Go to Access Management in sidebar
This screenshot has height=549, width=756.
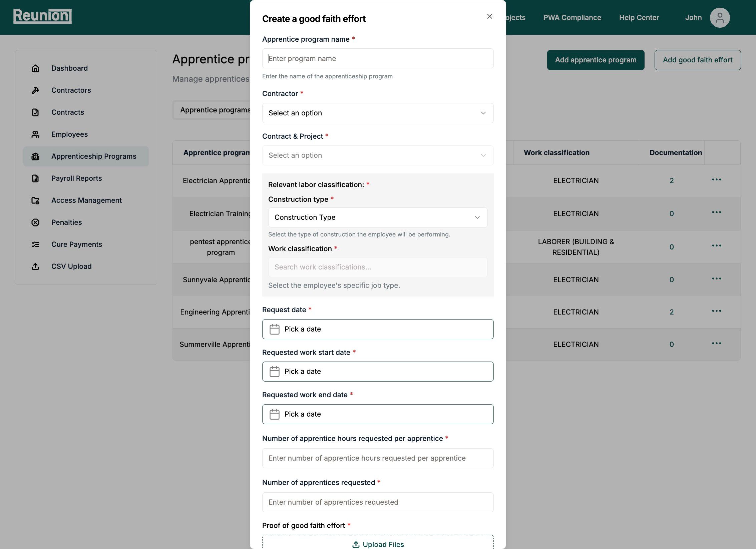pyautogui.click(x=86, y=200)
